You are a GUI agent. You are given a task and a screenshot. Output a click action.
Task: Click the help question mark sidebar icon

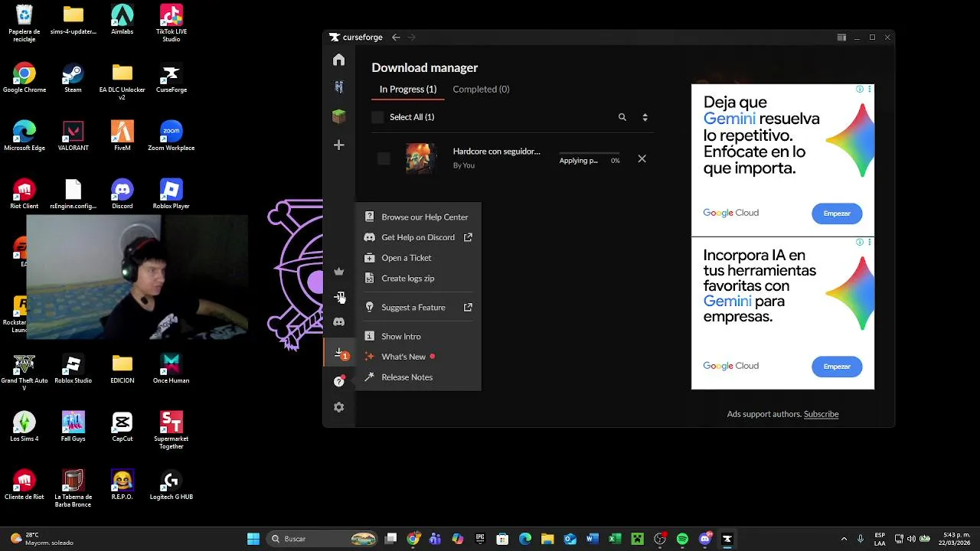339,381
